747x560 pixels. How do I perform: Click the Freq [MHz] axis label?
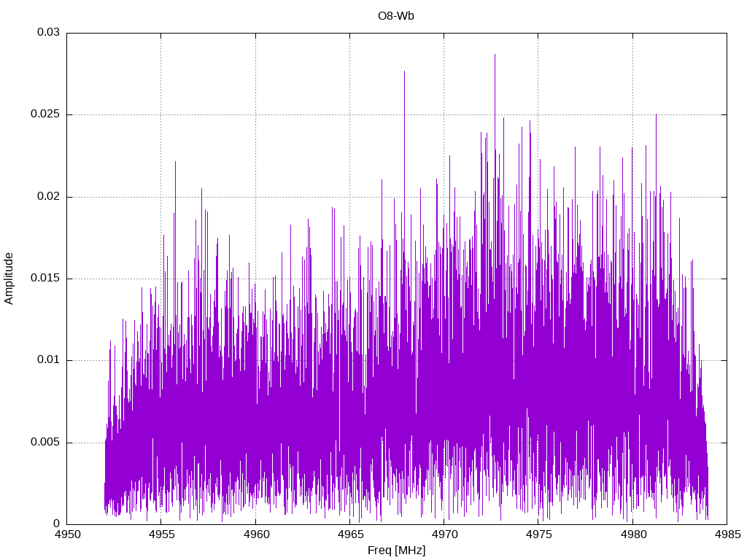(x=396, y=551)
